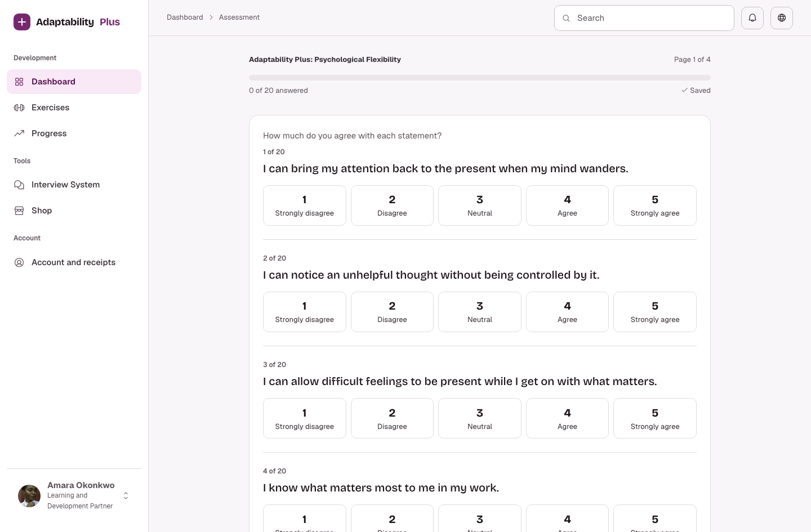Expand the Amara Okonkwo account switcher chevron

pos(126,495)
